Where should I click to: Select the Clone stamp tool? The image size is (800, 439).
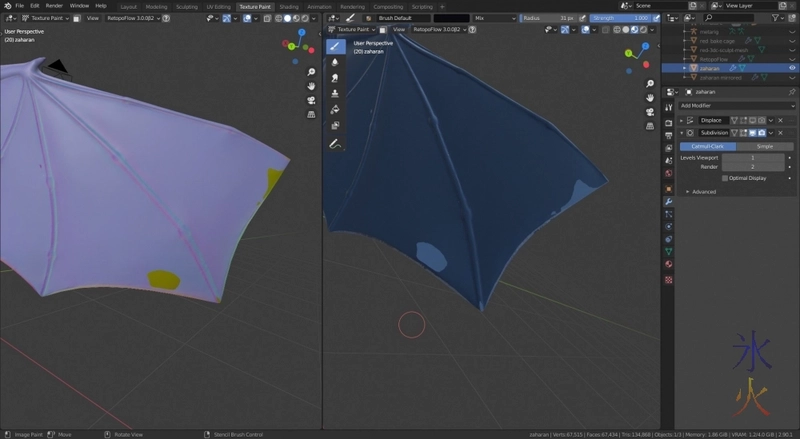[x=335, y=94]
